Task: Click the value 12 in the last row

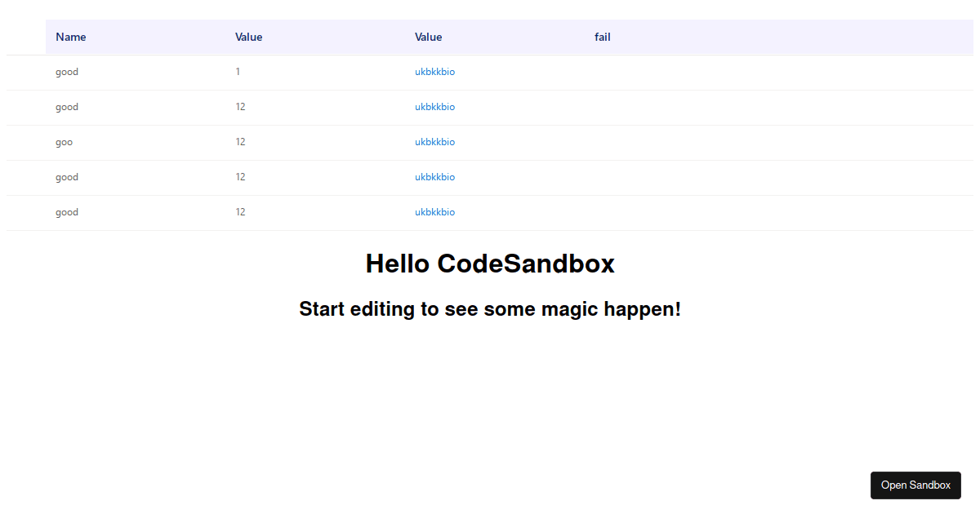Action: point(240,212)
